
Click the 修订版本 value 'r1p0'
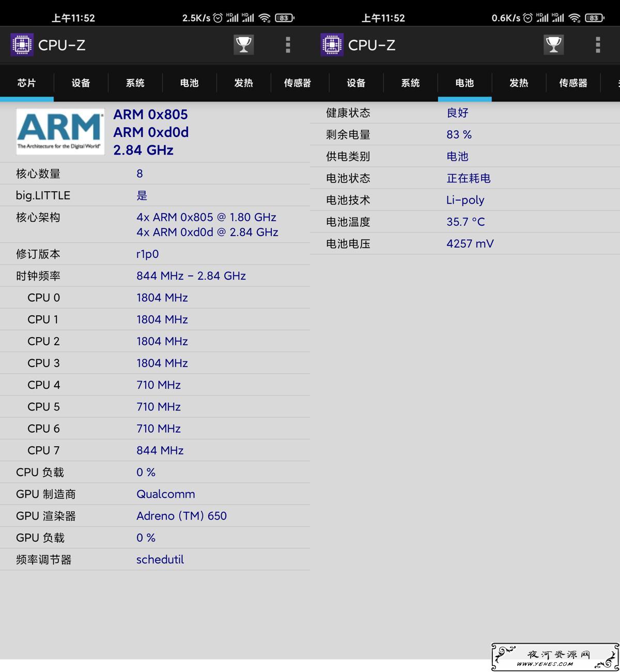tap(148, 254)
